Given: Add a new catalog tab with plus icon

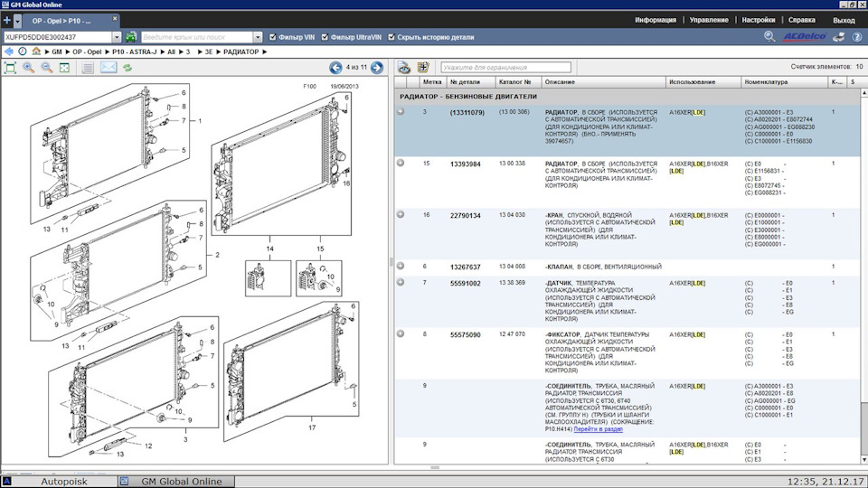Looking at the screenshot, I should click(x=6, y=21).
